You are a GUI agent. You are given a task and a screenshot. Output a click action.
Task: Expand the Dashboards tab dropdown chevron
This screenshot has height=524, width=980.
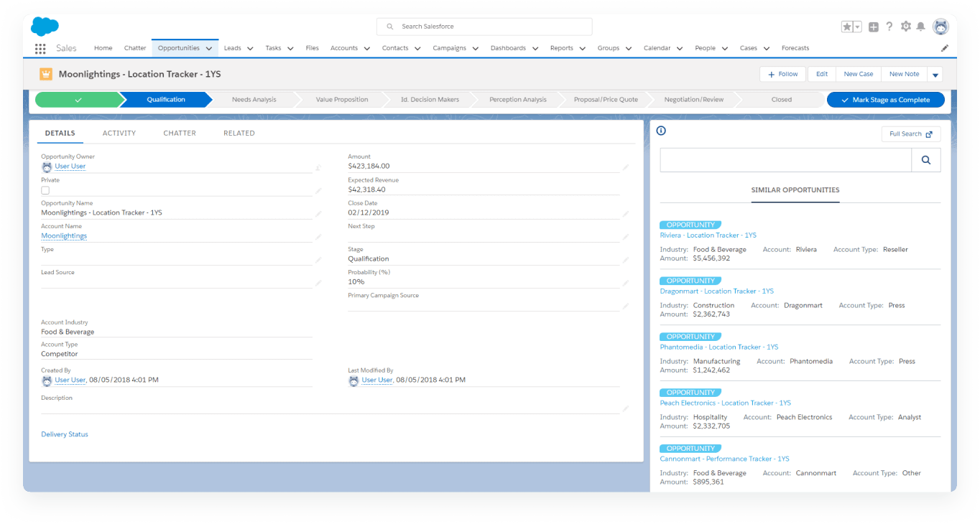(535, 49)
